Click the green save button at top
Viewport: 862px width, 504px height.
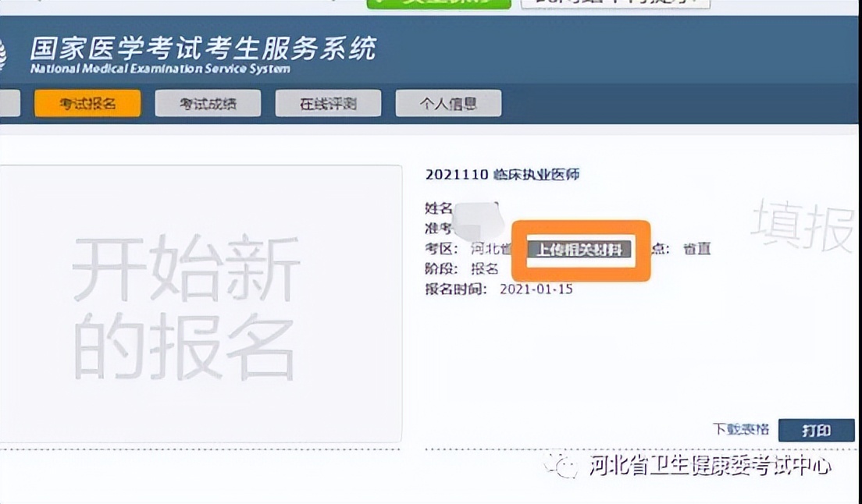pyautogui.click(x=439, y=3)
